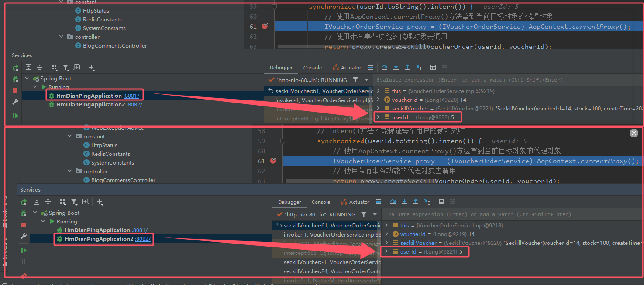Select voucherId {Long@9220} variable row

click(508, 100)
